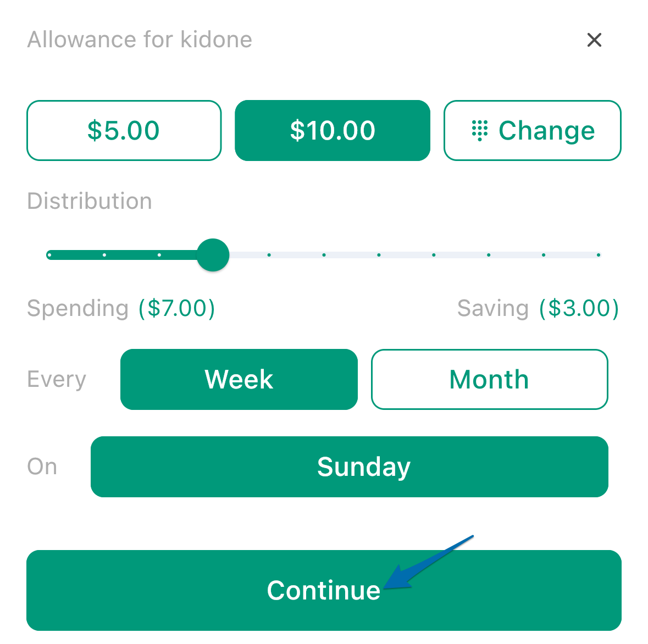Click the Distribution slider handle
The width and height of the screenshot is (648, 644).
point(213,255)
